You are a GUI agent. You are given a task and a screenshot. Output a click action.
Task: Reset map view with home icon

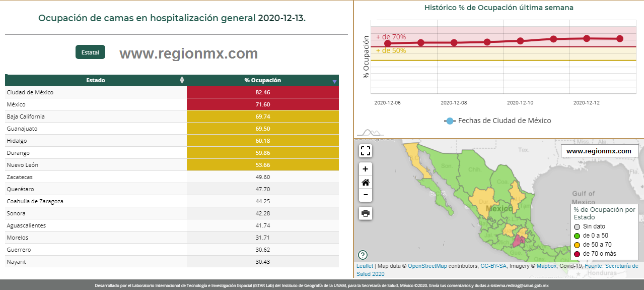366,182
